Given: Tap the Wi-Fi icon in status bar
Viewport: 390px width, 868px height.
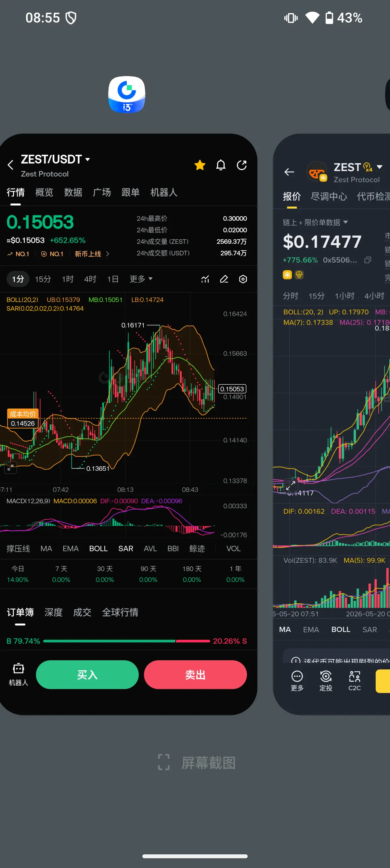Looking at the screenshot, I should point(312,18).
